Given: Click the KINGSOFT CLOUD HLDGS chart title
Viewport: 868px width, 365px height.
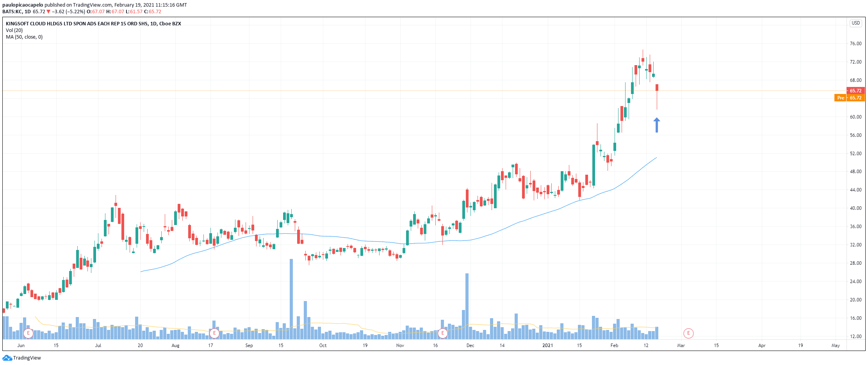Looking at the screenshot, I should point(93,24).
